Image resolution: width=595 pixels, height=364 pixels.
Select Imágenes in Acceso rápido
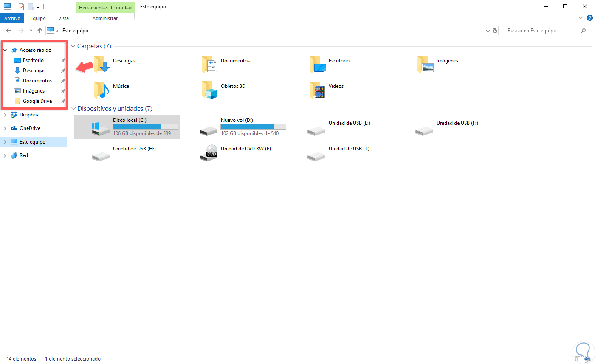34,91
